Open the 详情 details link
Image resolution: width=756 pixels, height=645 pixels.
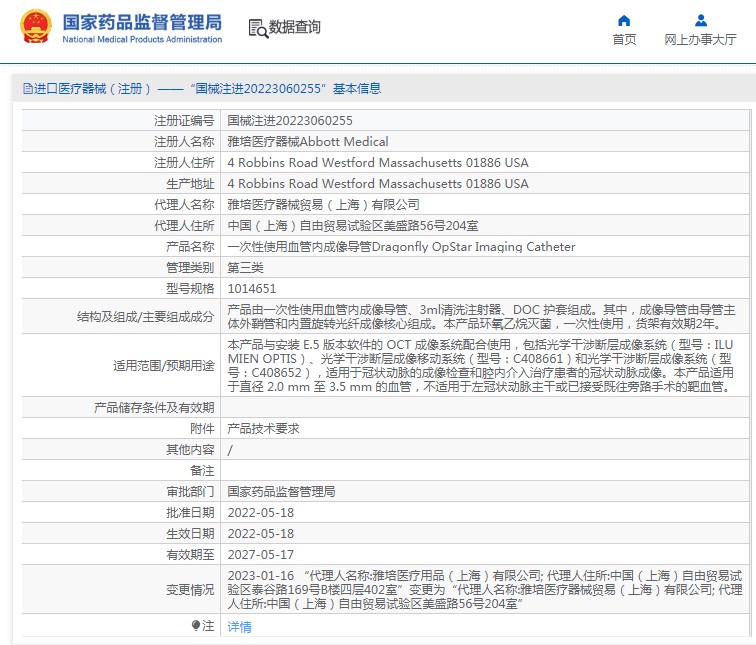click(239, 626)
